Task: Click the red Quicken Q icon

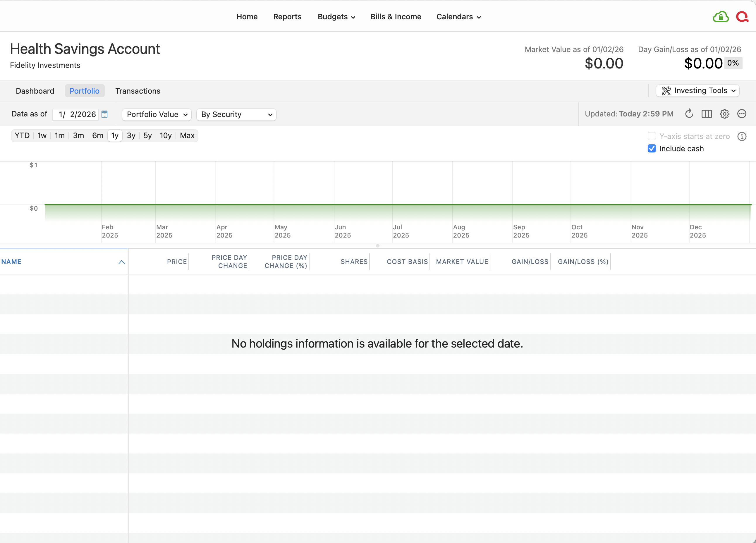Action: 742,16
